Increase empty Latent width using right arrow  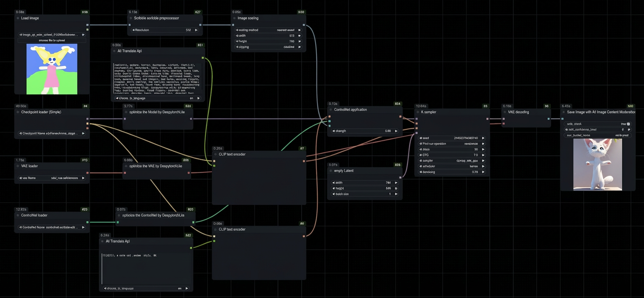(x=396, y=183)
